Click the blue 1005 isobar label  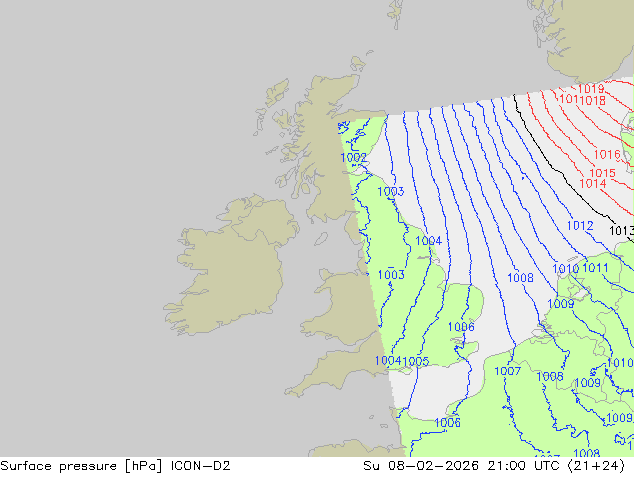416,361
